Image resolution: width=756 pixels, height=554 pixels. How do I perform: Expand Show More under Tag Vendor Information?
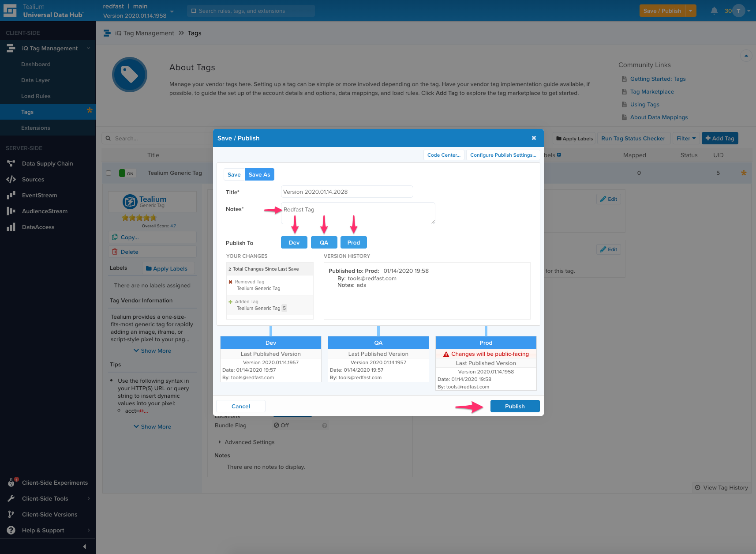(152, 350)
